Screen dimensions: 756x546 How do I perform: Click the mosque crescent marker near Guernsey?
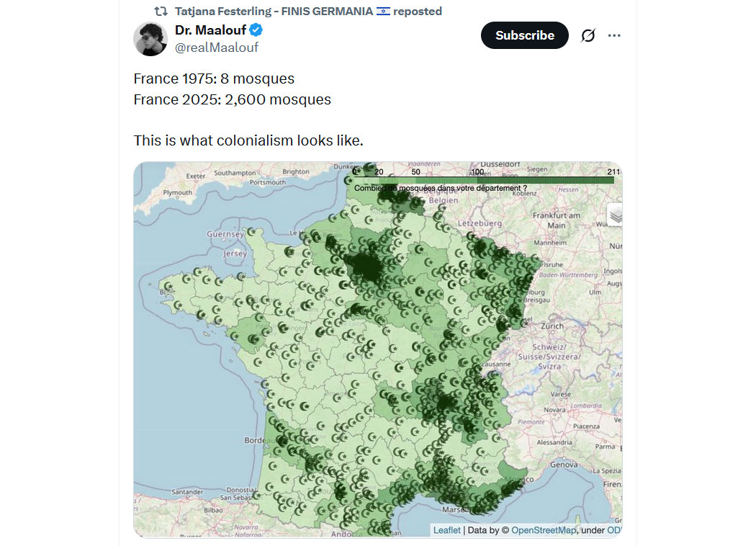(251, 233)
